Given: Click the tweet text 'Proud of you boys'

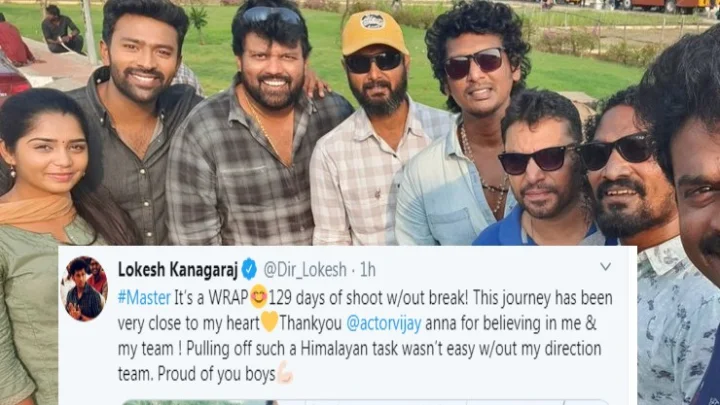Looking at the screenshot, I should pyautogui.click(x=216, y=374).
